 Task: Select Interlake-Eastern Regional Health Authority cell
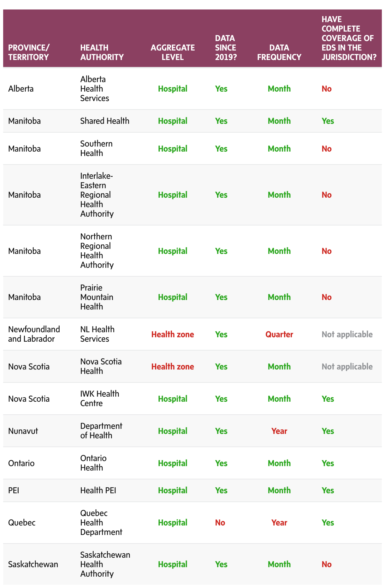pyautogui.click(x=97, y=195)
